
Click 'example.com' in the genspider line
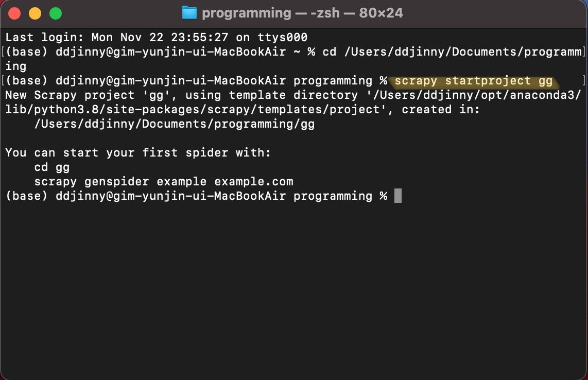tap(254, 182)
